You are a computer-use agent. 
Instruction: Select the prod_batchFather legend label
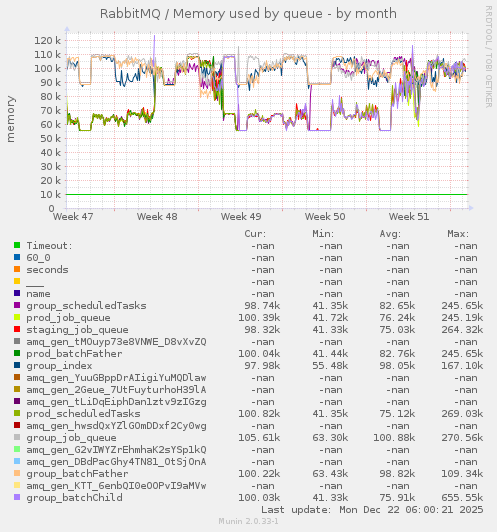74,354
